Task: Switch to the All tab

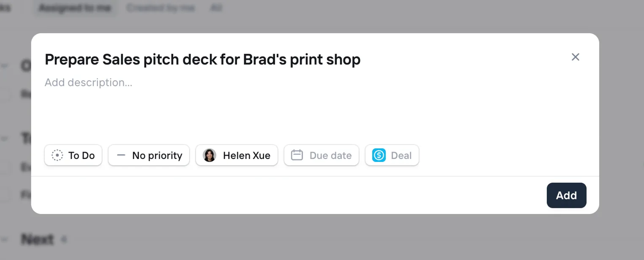Action: [x=216, y=8]
